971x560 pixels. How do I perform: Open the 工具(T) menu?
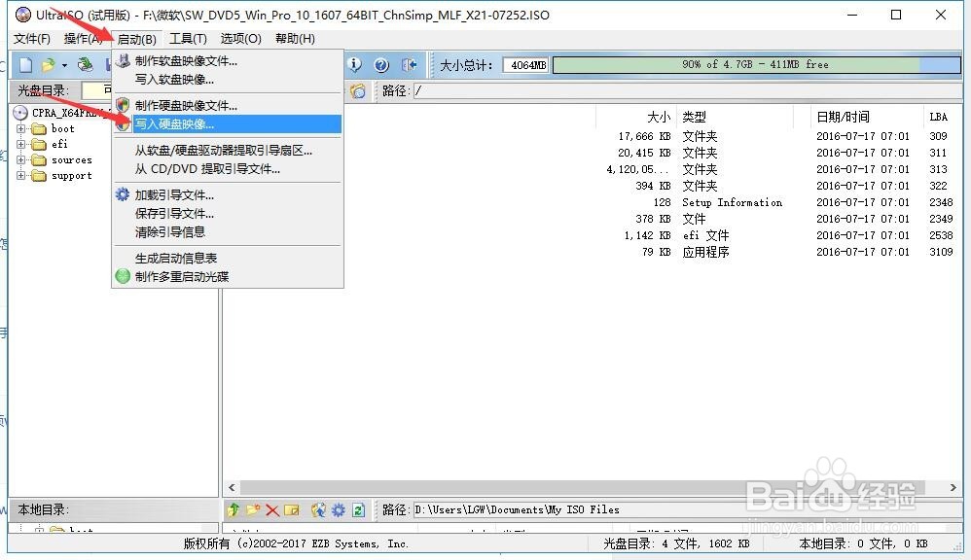tap(188, 39)
